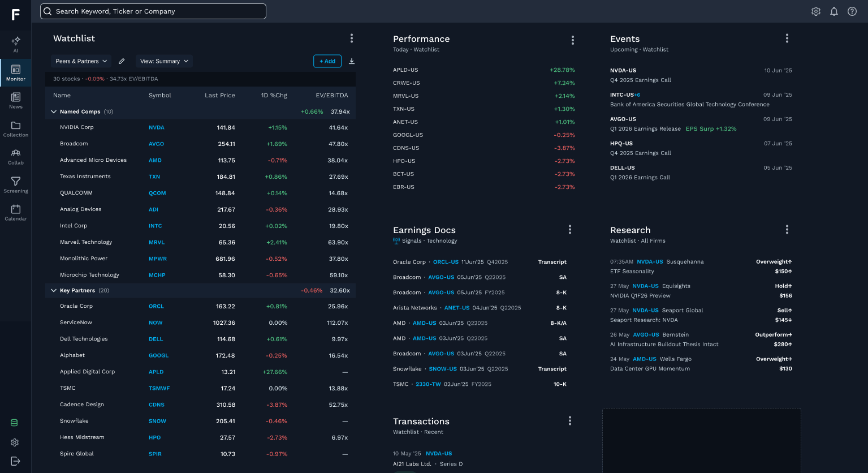The image size is (868, 473).
Task: Open Collab in the sidebar
Action: point(16,157)
